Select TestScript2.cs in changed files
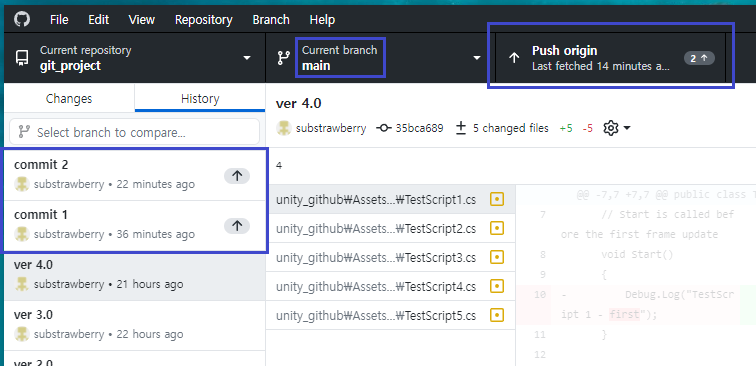Image resolution: width=756 pixels, height=366 pixels. point(391,228)
